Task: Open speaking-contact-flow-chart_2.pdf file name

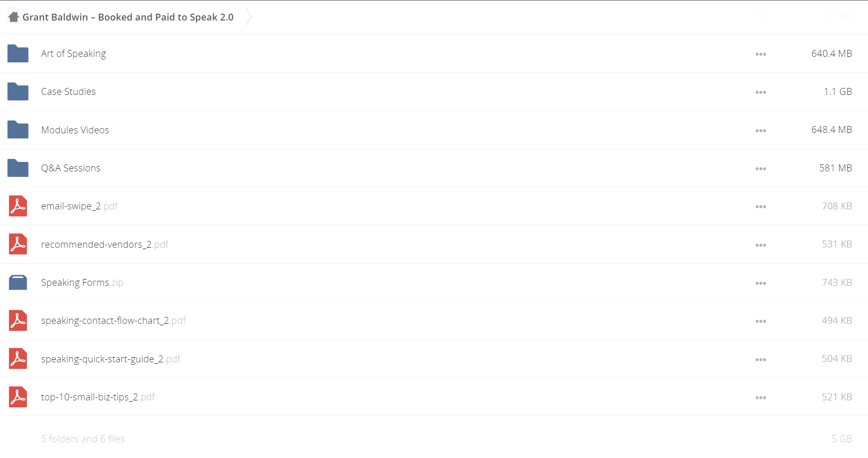Action: [113, 321]
